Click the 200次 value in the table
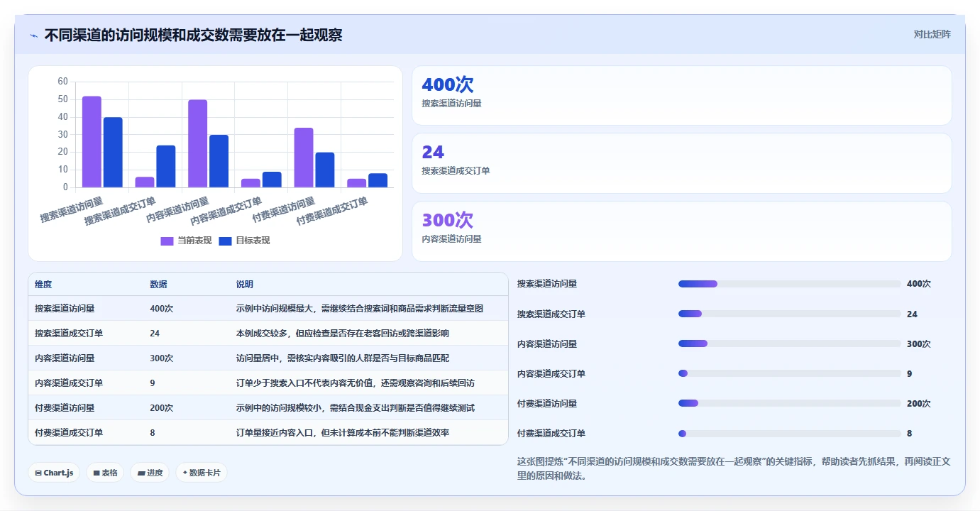The width and height of the screenshot is (980, 511). click(x=162, y=408)
